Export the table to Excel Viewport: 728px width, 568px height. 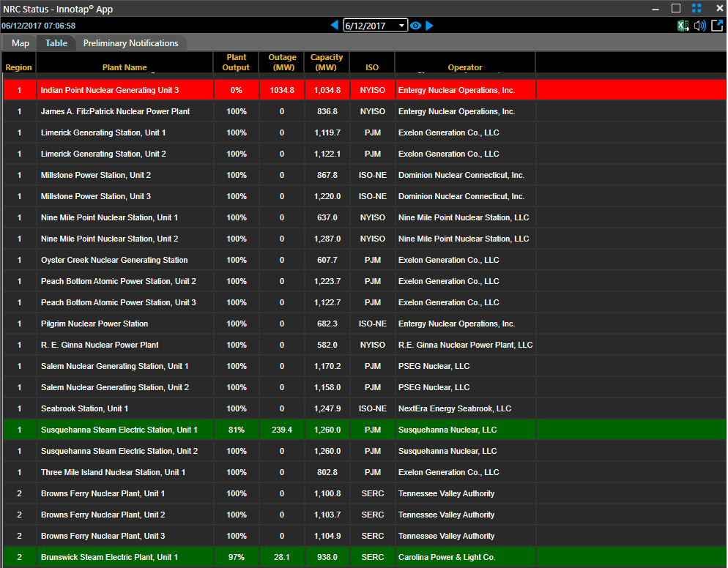(x=683, y=26)
